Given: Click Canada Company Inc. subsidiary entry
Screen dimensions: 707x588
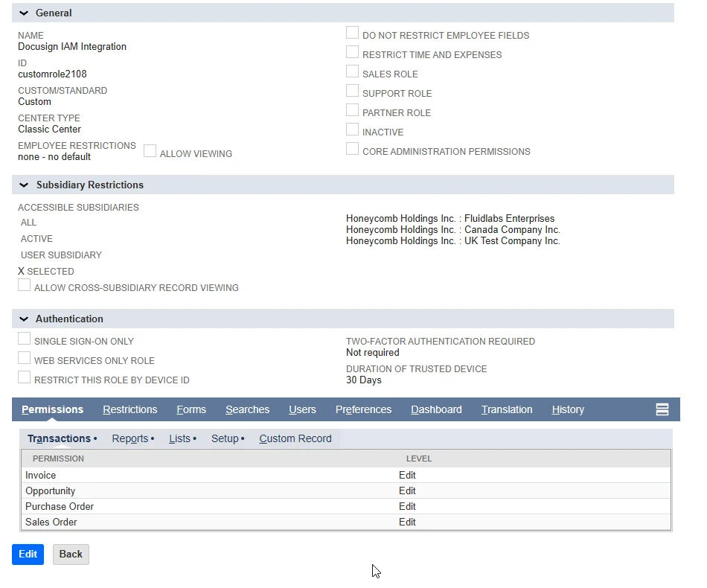Looking at the screenshot, I should pos(453,230).
